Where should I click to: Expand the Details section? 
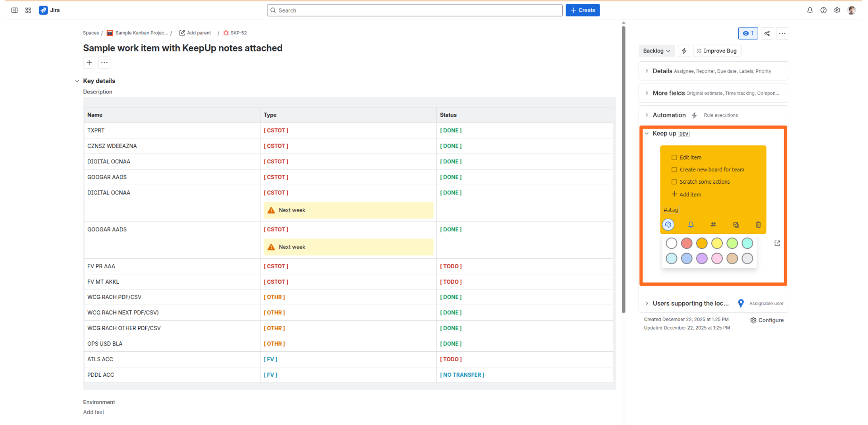point(647,71)
